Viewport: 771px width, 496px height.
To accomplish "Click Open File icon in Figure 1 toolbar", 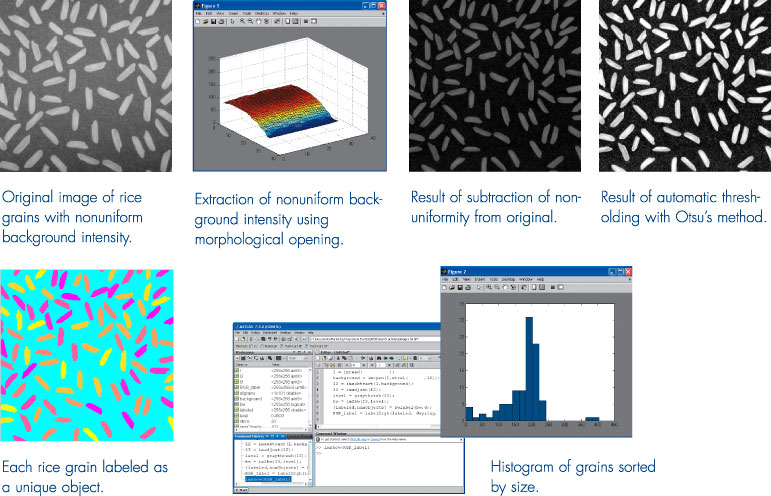I will [206, 22].
